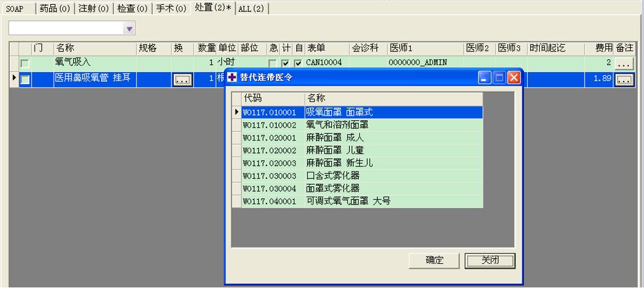Click the 换 ellipsis button for 医用鼻吸氧管
Screen dimensions: 644x288
click(182, 79)
